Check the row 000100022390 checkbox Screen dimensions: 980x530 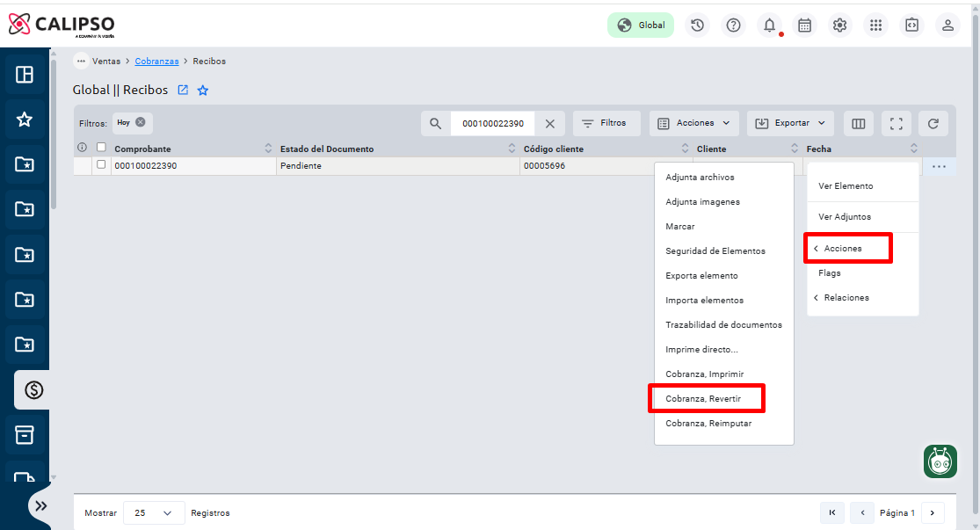(101, 164)
